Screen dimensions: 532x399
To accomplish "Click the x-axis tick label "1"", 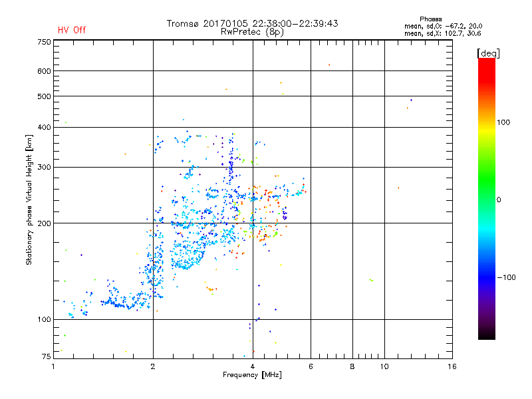I will pyautogui.click(x=53, y=366).
